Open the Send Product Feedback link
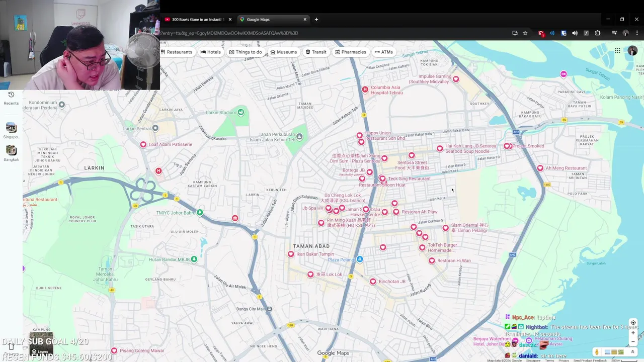This screenshot has width=644, height=362. [590, 360]
